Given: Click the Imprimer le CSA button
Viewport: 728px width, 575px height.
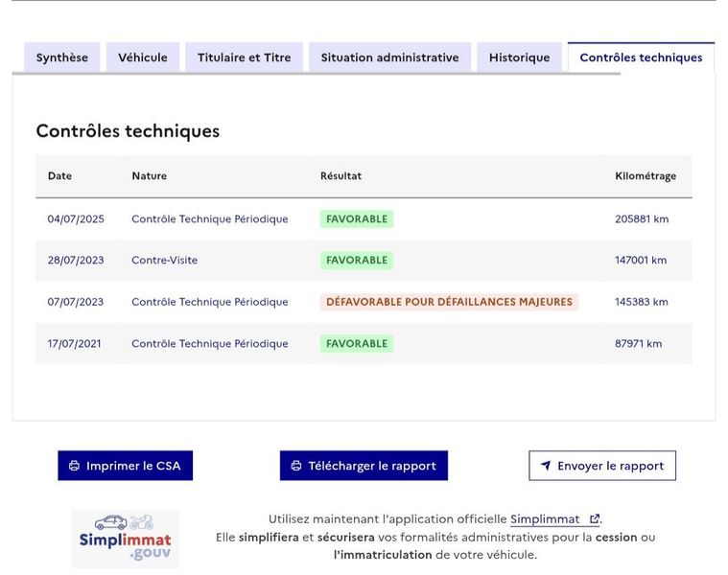Looking at the screenshot, I should click(x=126, y=466).
